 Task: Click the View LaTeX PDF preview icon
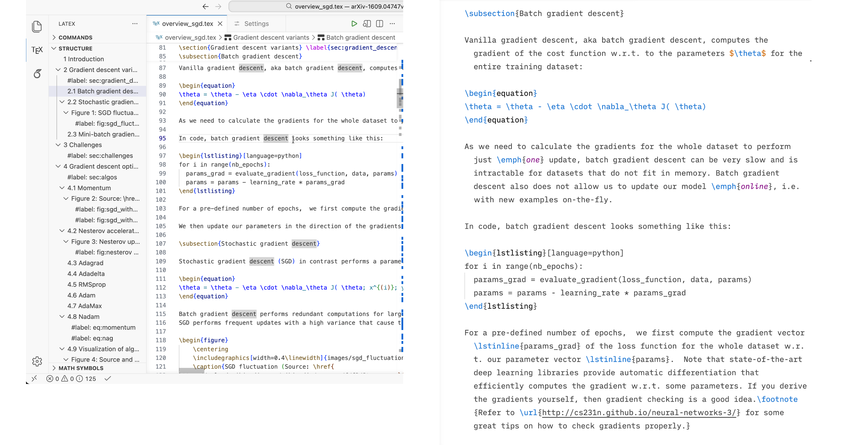click(x=367, y=24)
